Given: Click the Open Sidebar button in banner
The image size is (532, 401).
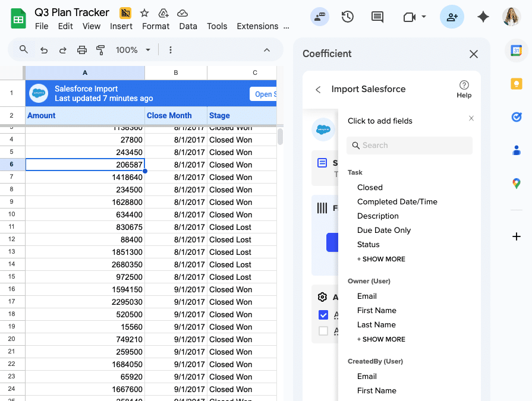Looking at the screenshot, I should click(x=263, y=94).
